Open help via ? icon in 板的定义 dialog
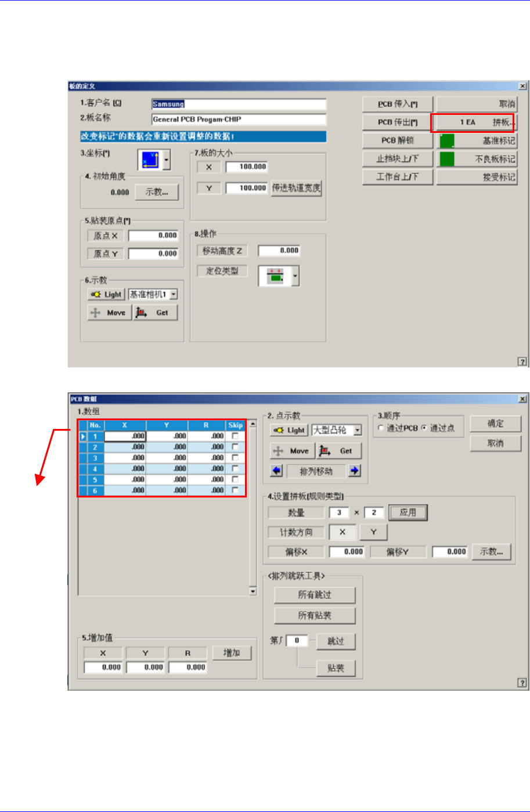Image resolution: width=530 pixels, height=812 pixels. (522, 362)
